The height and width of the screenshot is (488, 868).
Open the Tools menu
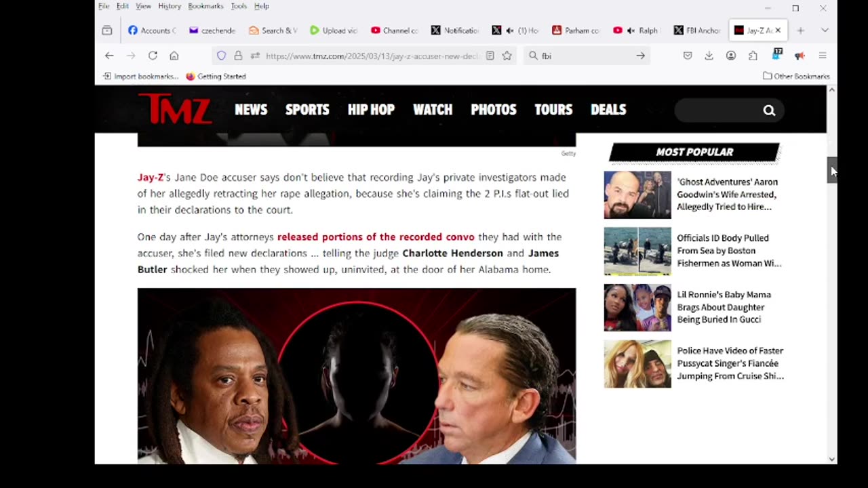coord(239,6)
